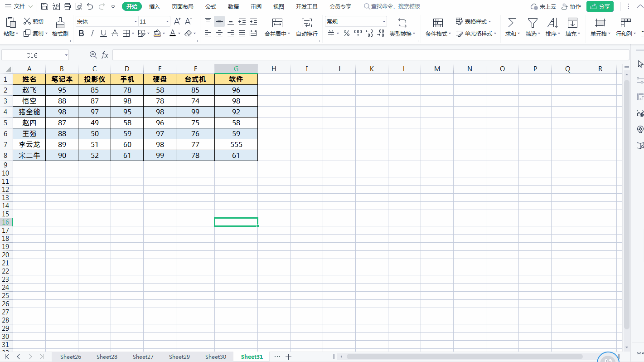Click the Cut (剪切) scissors icon
Viewport: 644px width, 362px height.
(x=27, y=21)
